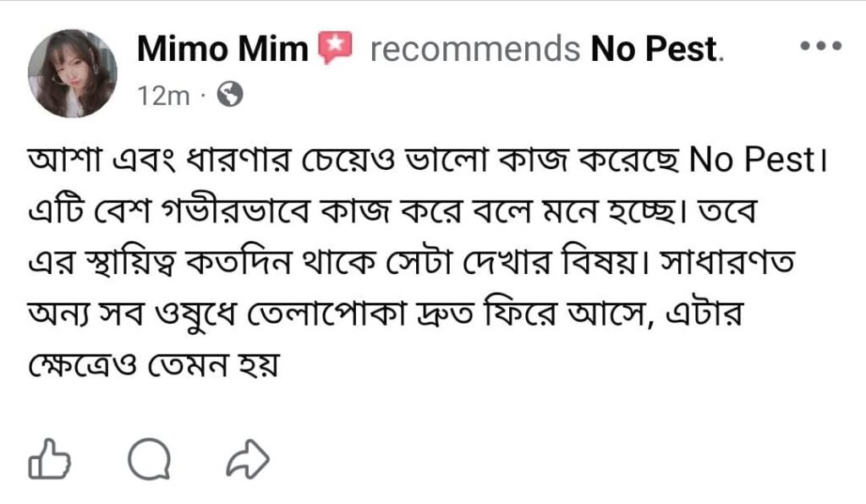Screen dimensions: 866x504
Task: Click the globe public privacy icon
Action: (x=229, y=96)
